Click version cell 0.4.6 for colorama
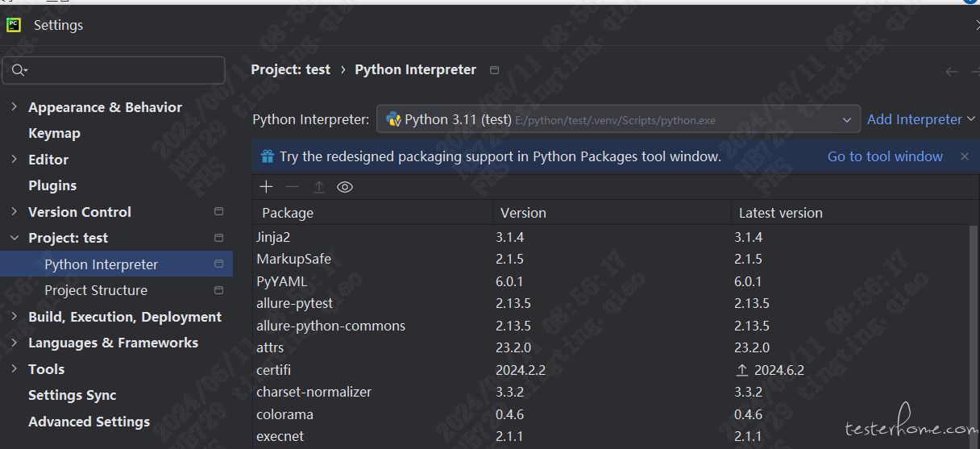Viewport: 980px width, 449px height. 510,414
